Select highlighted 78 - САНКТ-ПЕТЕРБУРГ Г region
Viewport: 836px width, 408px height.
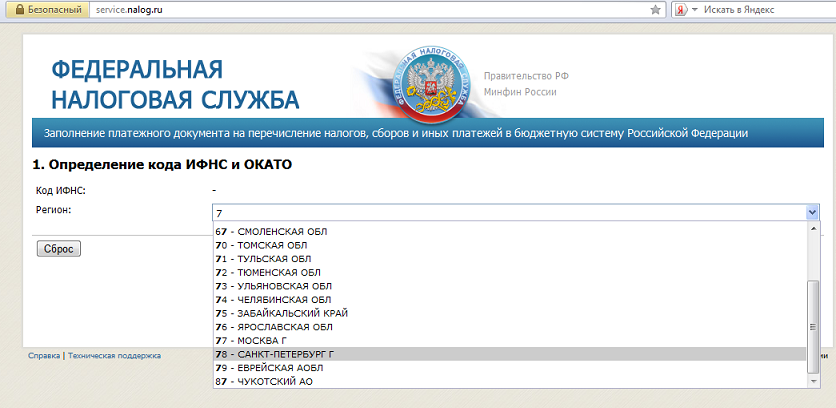pos(509,354)
